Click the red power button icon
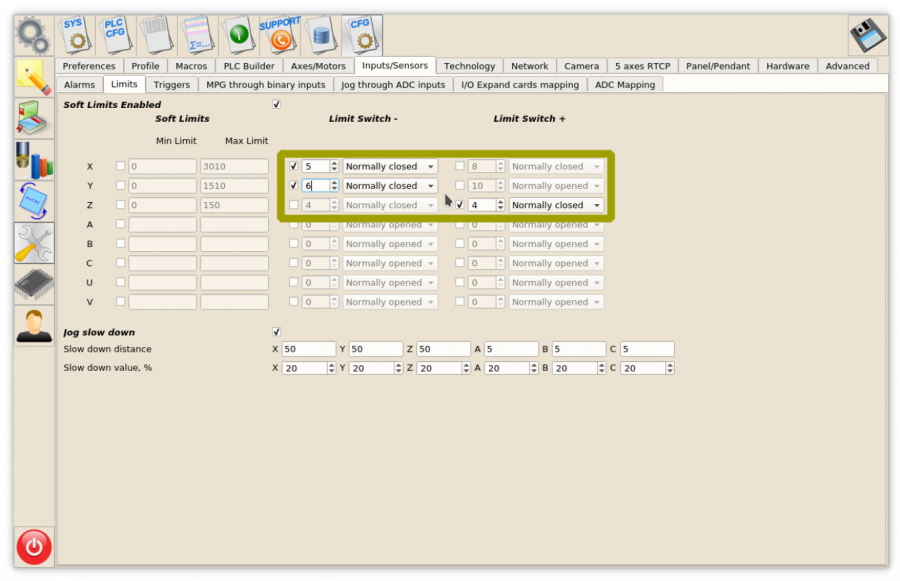This screenshot has height=581, width=900. [x=34, y=546]
